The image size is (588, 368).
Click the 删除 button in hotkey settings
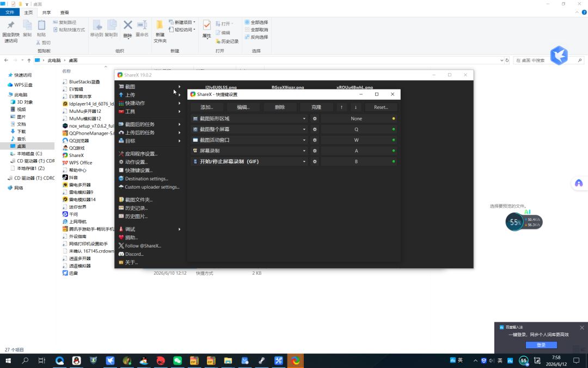point(280,107)
